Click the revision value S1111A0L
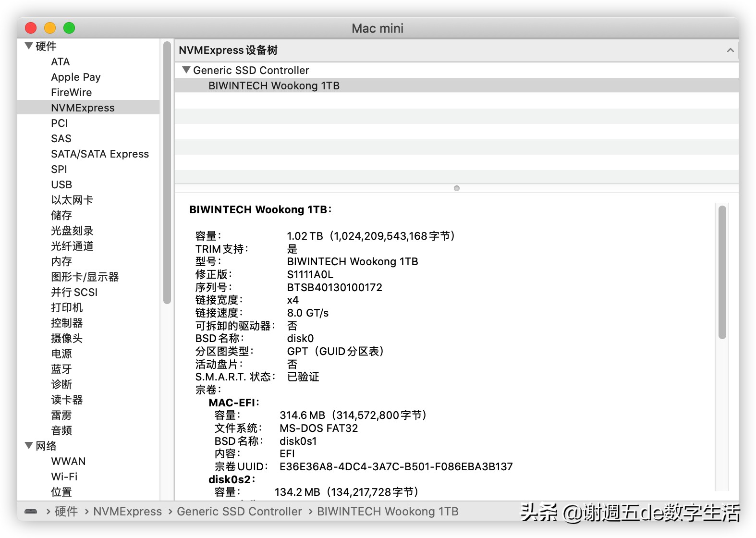The height and width of the screenshot is (538, 756). pos(310,274)
